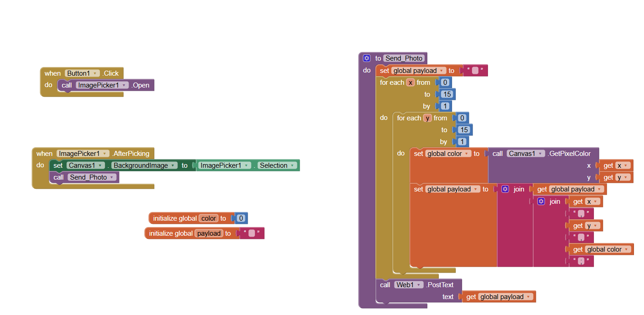Edit the Send_Photo procedure name field
This screenshot has width=644, height=315.
tap(404, 58)
